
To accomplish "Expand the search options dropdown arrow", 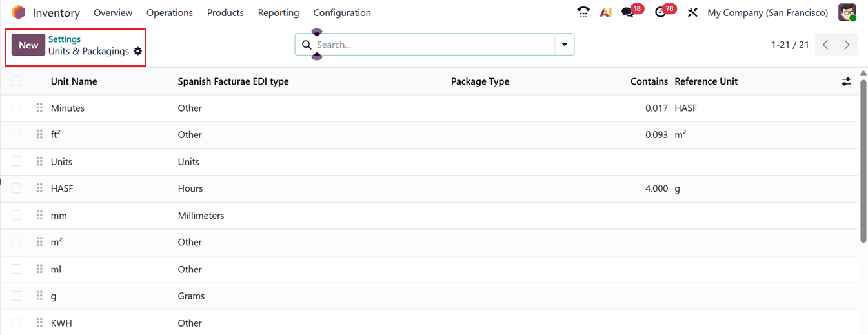I will pos(565,45).
